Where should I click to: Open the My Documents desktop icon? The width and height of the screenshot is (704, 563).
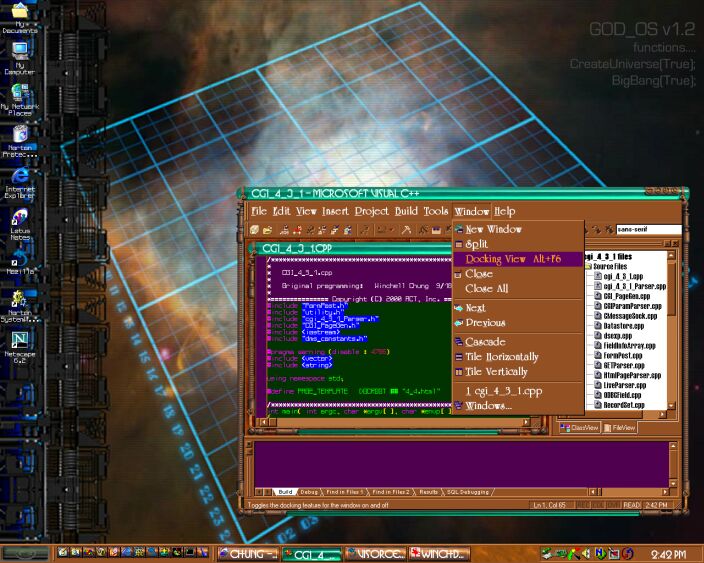coord(19,14)
